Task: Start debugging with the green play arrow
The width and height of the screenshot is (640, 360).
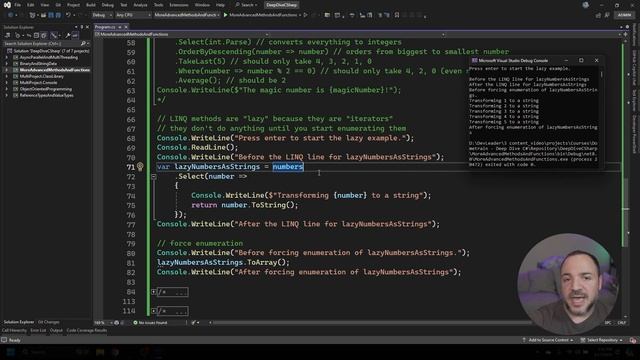Action: [225, 15]
